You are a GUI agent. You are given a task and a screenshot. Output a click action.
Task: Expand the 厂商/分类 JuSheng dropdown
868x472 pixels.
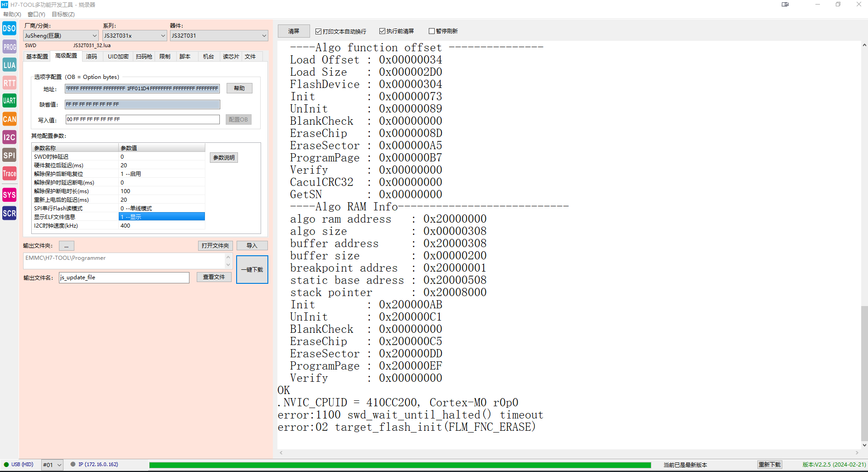[x=61, y=35]
